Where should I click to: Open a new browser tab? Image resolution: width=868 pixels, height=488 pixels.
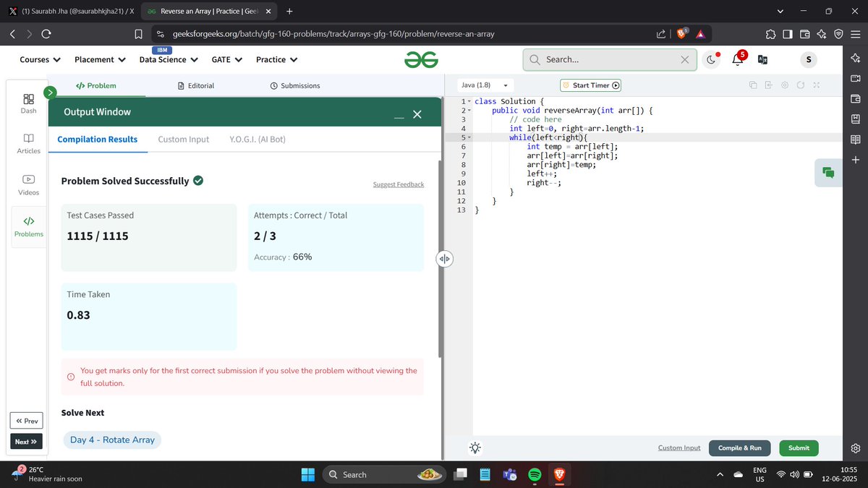289,12
